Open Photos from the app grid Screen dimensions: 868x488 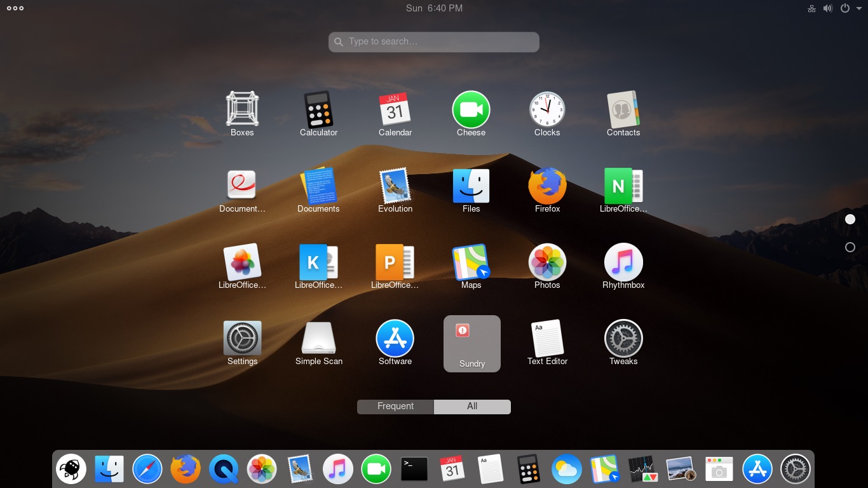click(x=547, y=267)
